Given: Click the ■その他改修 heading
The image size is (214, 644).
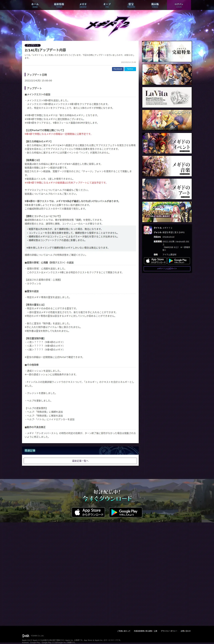Looking at the screenshot, I should pos(32,365).
